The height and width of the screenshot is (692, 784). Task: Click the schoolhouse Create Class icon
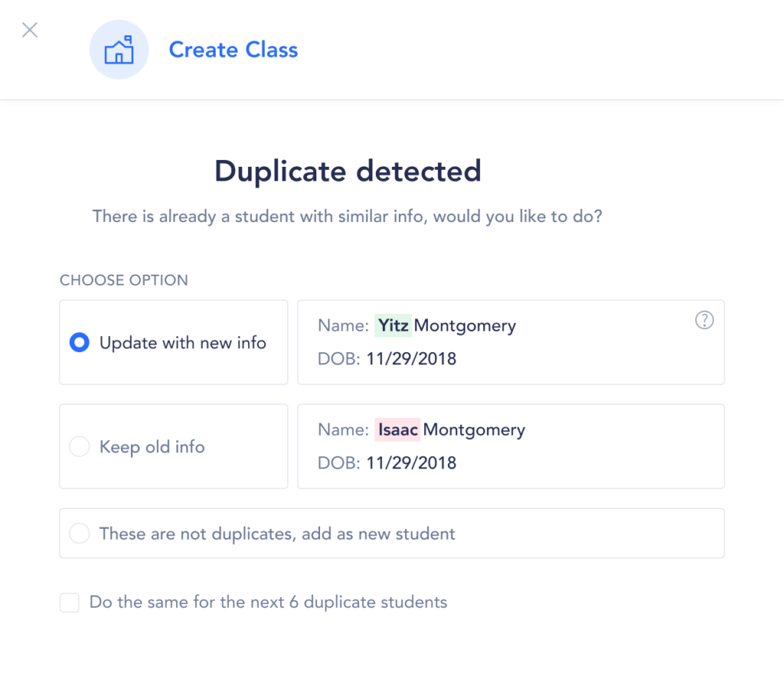tap(119, 50)
